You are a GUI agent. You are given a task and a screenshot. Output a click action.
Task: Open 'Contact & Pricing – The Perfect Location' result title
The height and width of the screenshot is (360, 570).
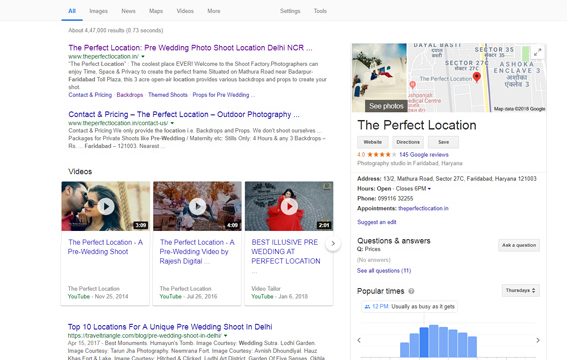[x=184, y=114]
